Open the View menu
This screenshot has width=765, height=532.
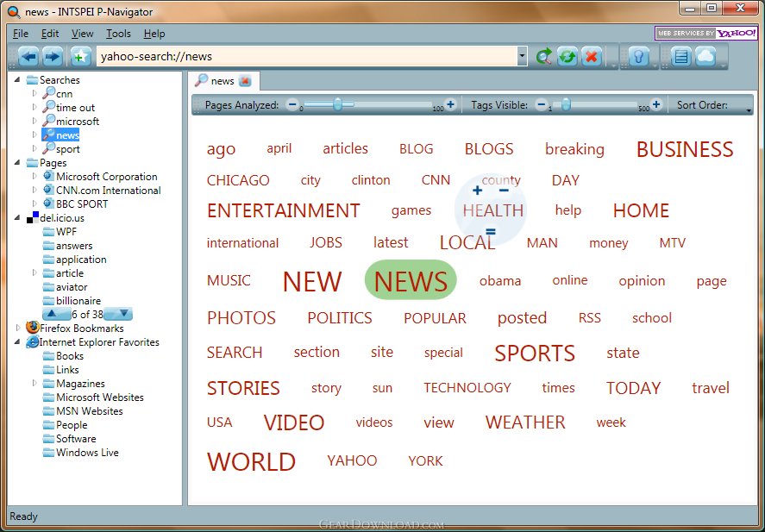coord(83,34)
